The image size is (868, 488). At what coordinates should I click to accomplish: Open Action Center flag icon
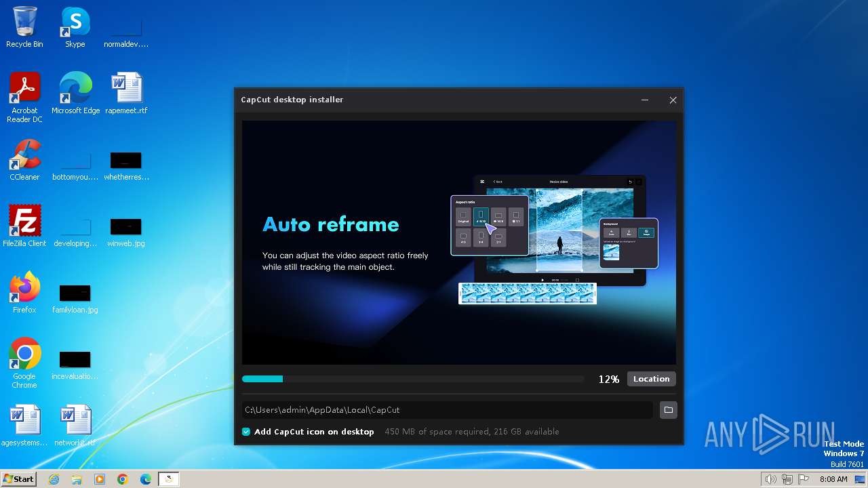[804, 479]
